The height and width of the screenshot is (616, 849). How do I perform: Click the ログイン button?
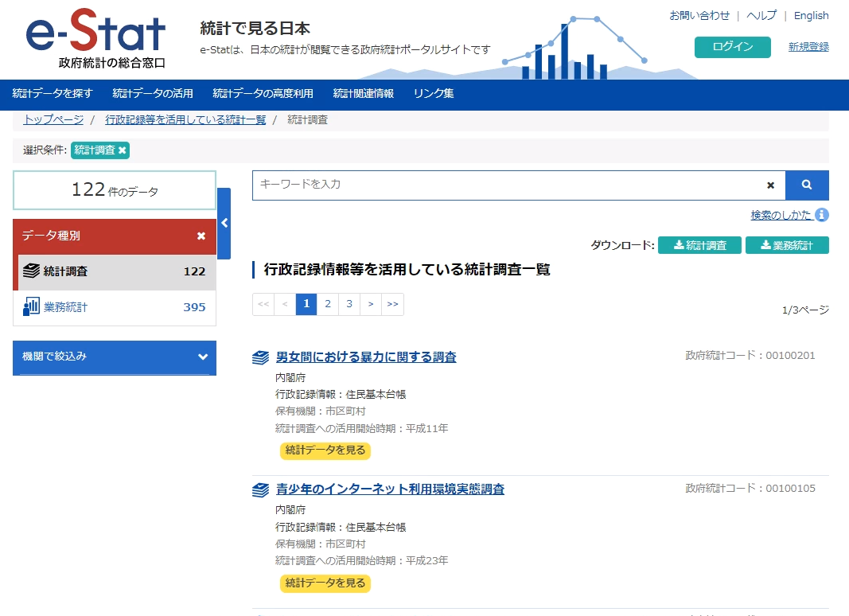[732, 47]
